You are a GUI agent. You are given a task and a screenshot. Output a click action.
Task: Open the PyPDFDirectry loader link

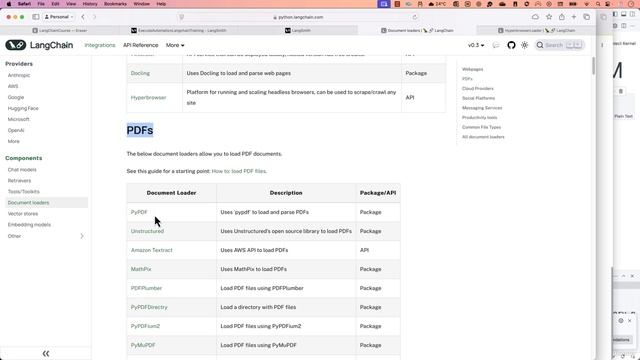point(149,307)
